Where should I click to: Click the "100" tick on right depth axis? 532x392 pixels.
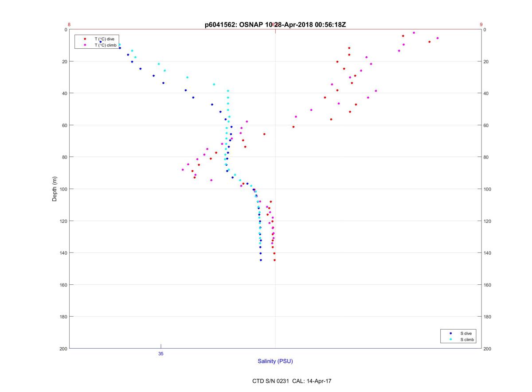487,189
